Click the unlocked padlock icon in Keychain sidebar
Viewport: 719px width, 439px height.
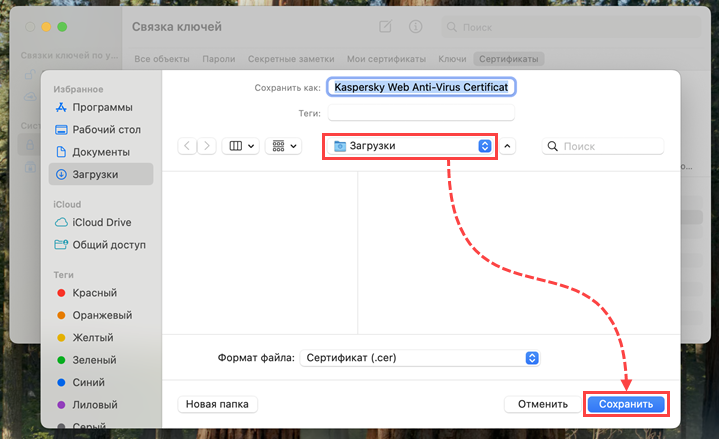click(x=30, y=74)
